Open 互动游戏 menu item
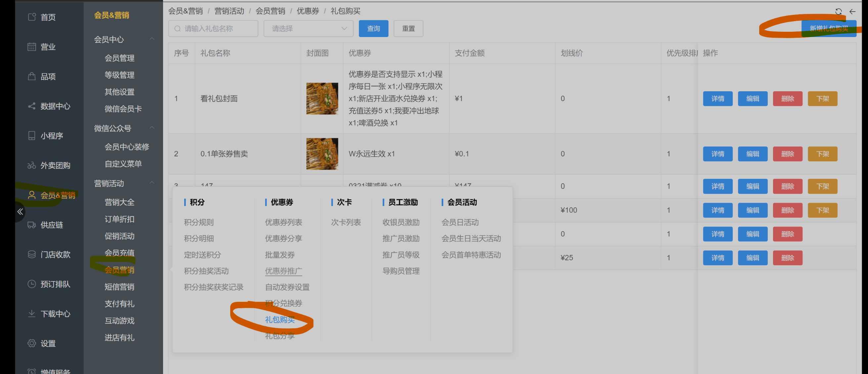This screenshot has width=868, height=374. point(120,320)
